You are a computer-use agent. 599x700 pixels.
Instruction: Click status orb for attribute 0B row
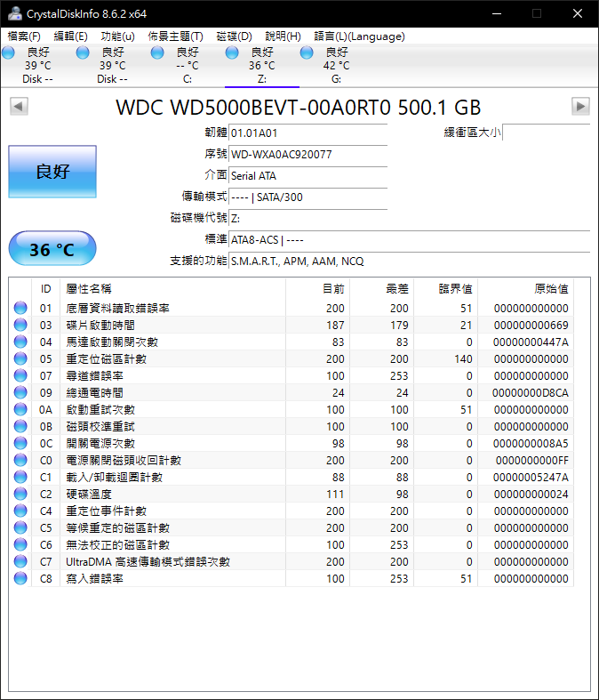pos(20,426)
